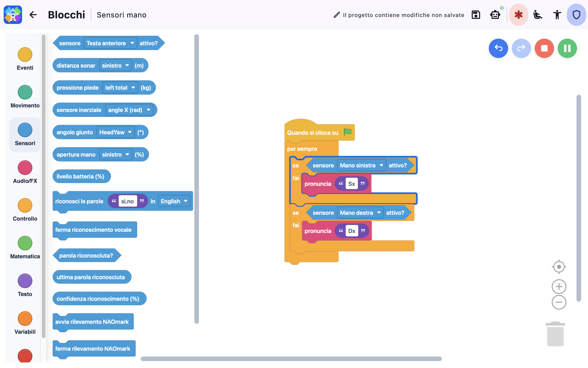Select ferma rilevamento NAOmark block
Screen dimensions: 588x368
(x=94, y=349)
